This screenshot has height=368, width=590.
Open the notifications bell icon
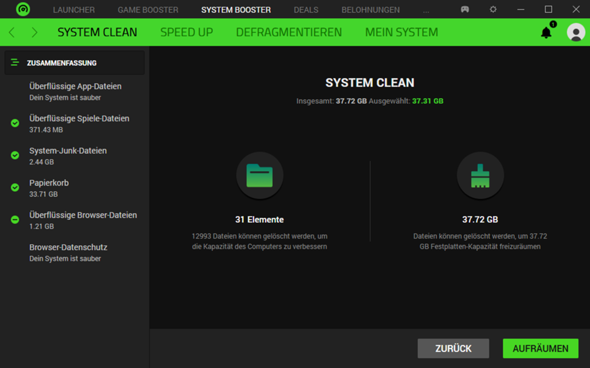546,33
